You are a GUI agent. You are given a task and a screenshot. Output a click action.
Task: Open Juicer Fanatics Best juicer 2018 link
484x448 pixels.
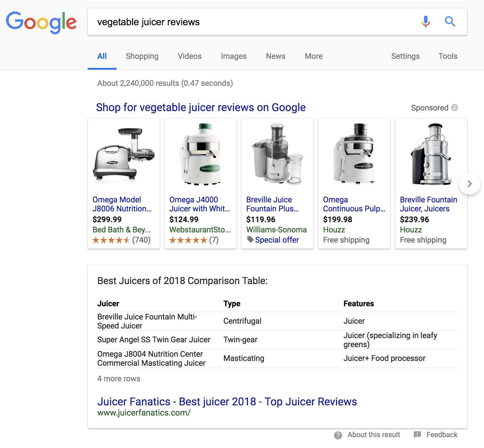pos(227,401)
